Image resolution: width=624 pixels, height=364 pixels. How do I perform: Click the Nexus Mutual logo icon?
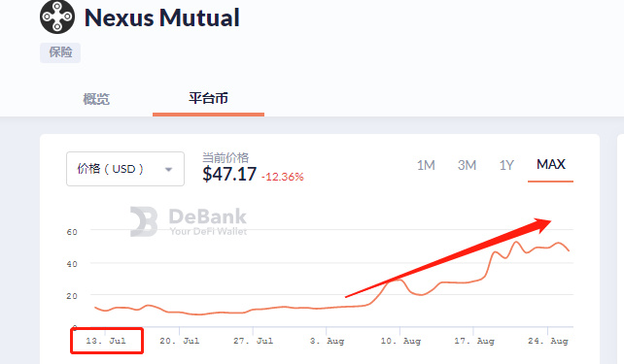pyautogui.click(x=57, y=17)
